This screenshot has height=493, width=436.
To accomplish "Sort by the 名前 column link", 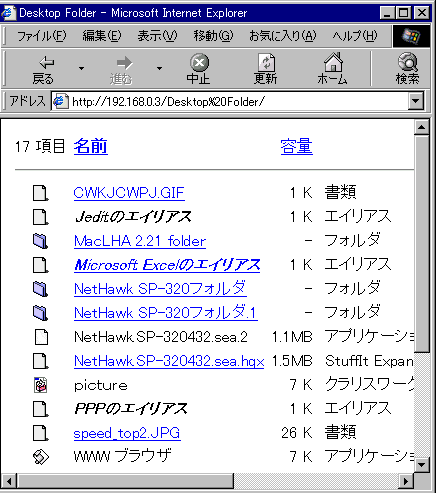I will click(91, 146).
